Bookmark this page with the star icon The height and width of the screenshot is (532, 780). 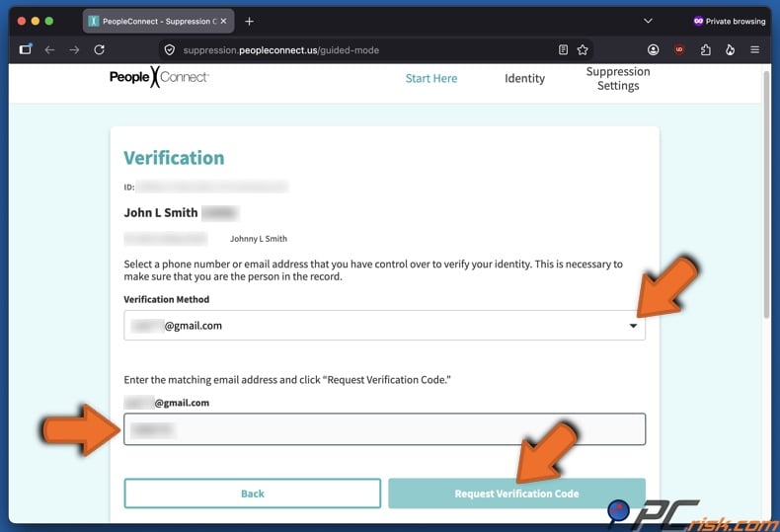pyautogui.click(x=583, y=49)
